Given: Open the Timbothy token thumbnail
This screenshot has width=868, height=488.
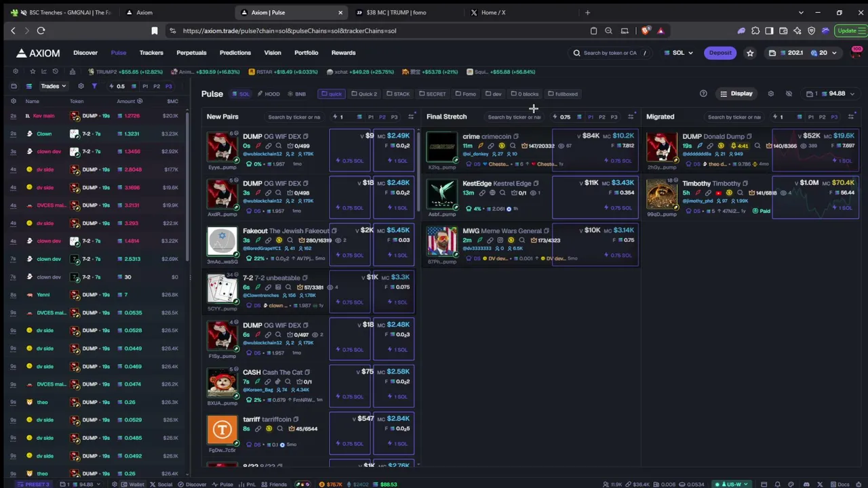Looking at the screenshot, I should (661, 195).
